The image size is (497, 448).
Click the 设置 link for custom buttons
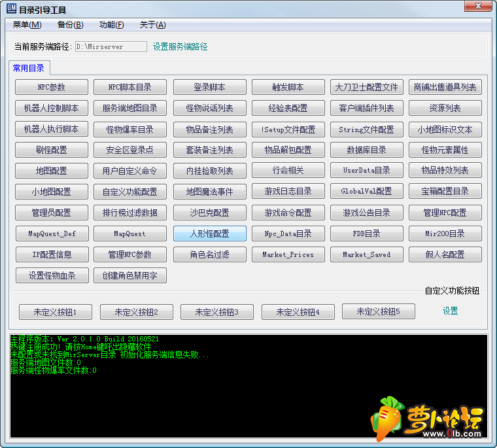(450, 311)
